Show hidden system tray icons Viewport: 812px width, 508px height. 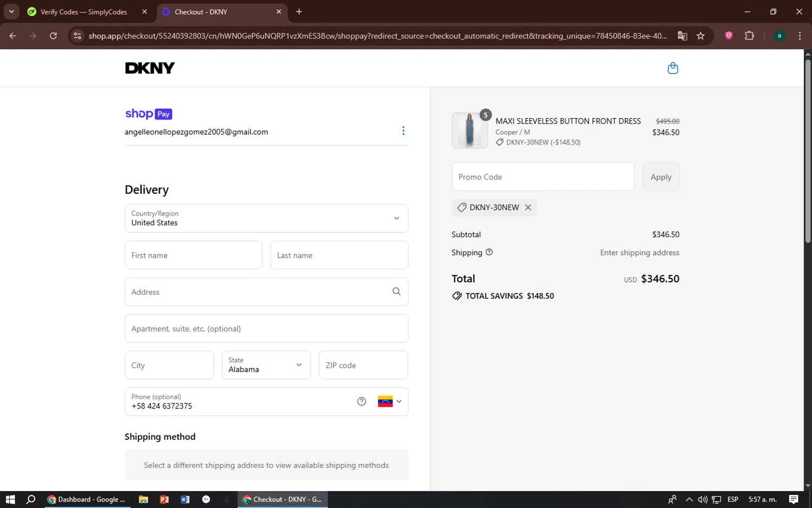(689, 499)
